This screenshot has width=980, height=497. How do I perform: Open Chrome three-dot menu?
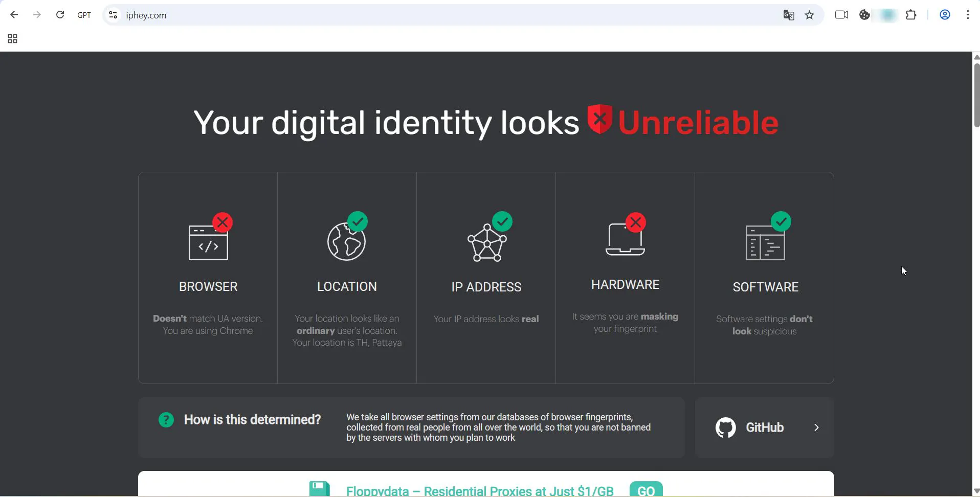[x=968, y=15]
